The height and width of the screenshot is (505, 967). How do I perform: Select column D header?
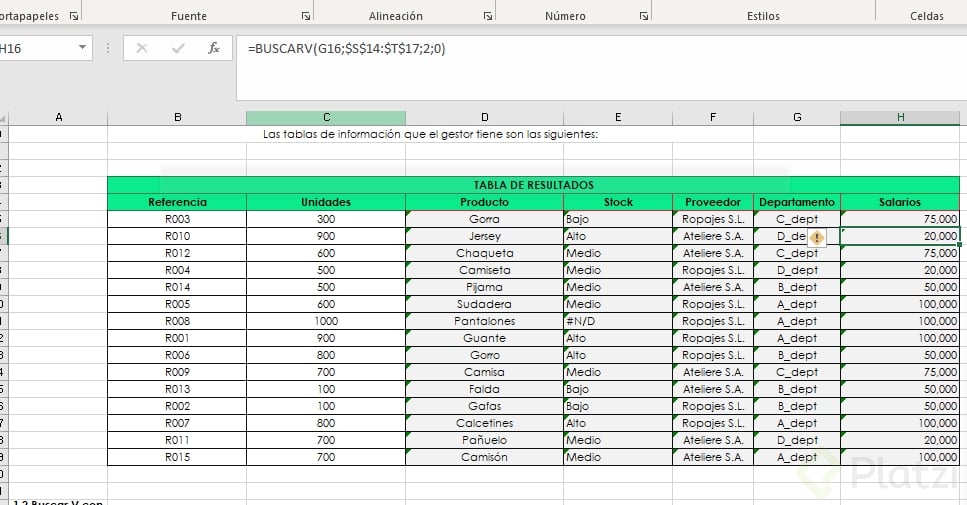(485, 117)
